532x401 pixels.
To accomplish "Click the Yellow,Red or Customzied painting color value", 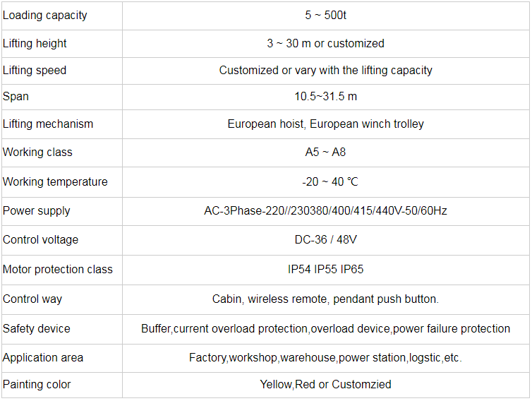I will pyautogui.click(x=325, y=385).
